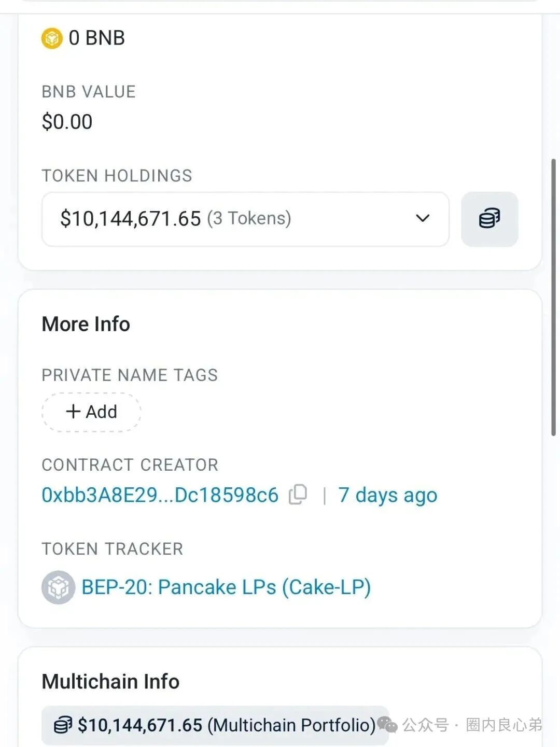Click the More Info section heading
The width and height of the screenshot is (560, 747).
(x=86, y=324)
